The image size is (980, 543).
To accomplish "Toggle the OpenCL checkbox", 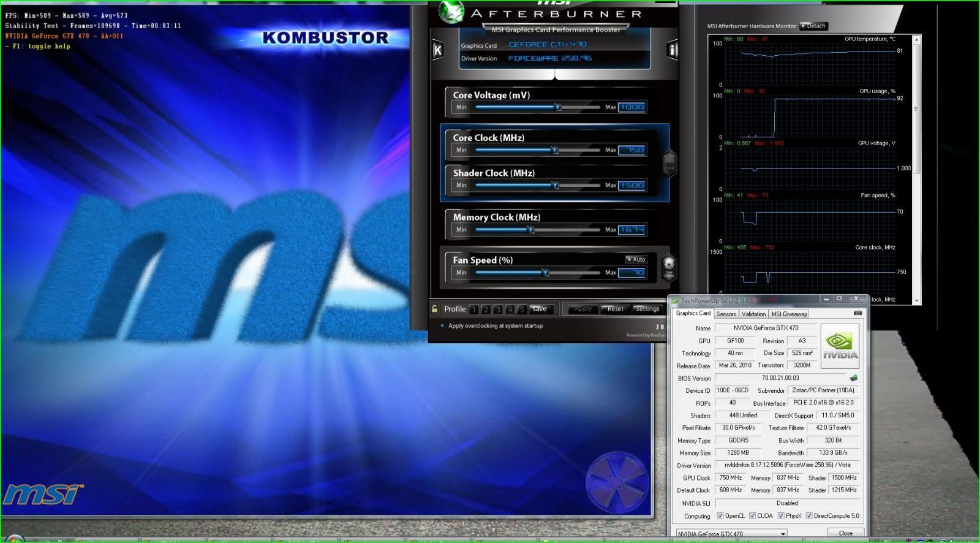I will click(x=720, y=516).
